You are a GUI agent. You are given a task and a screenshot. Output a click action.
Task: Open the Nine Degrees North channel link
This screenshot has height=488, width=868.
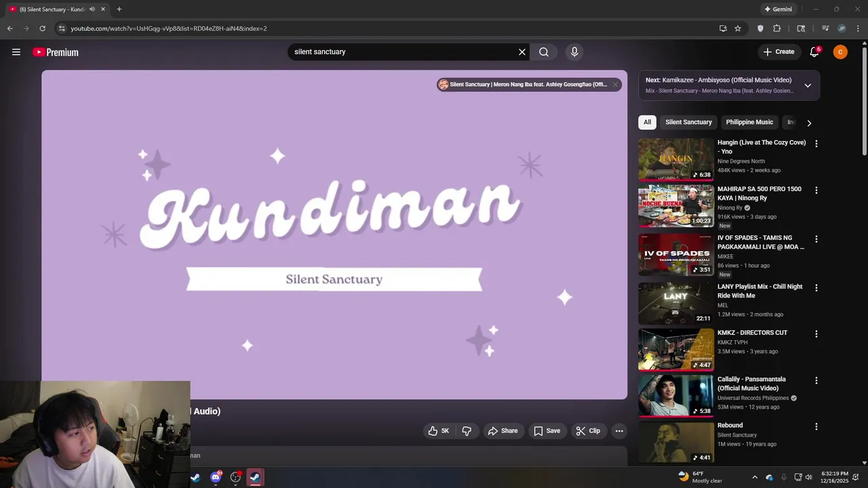coord(741,161)
